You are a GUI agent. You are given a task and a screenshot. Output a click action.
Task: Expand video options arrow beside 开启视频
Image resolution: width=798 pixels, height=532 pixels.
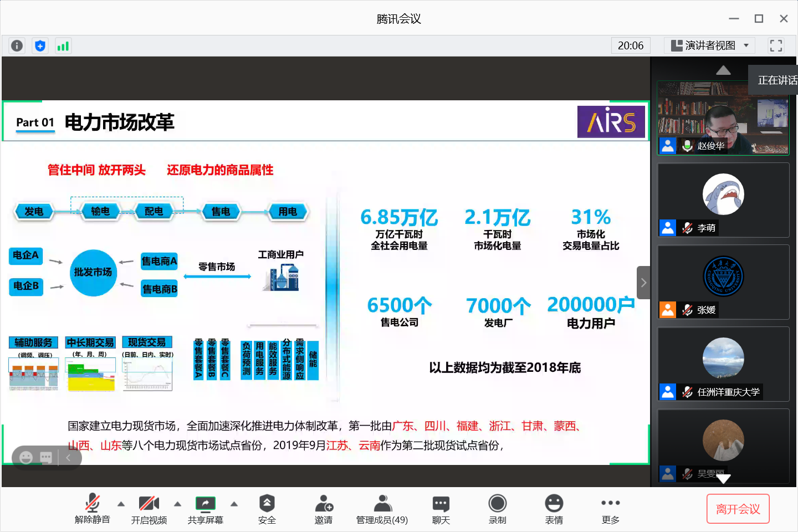[177, 504]
